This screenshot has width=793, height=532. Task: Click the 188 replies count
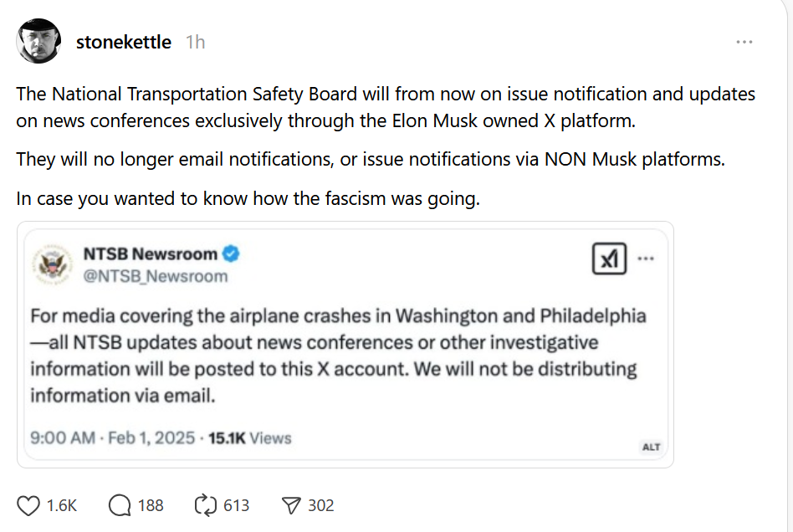[x=151, y=505]
